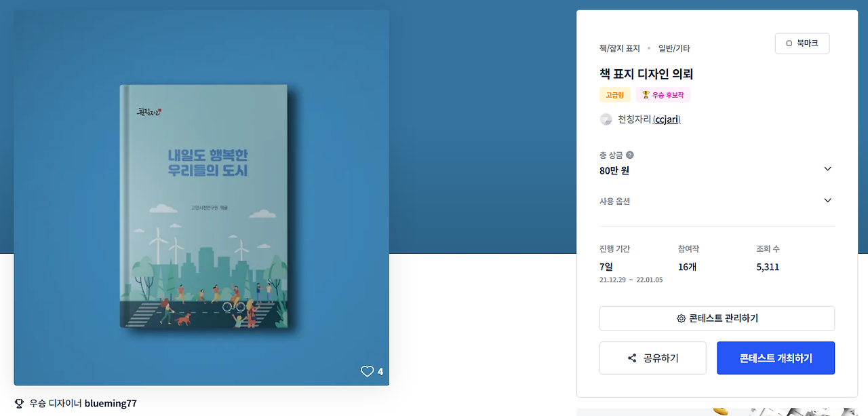Expand the 총 상금 80만 원 chevron

click(827, 169)
